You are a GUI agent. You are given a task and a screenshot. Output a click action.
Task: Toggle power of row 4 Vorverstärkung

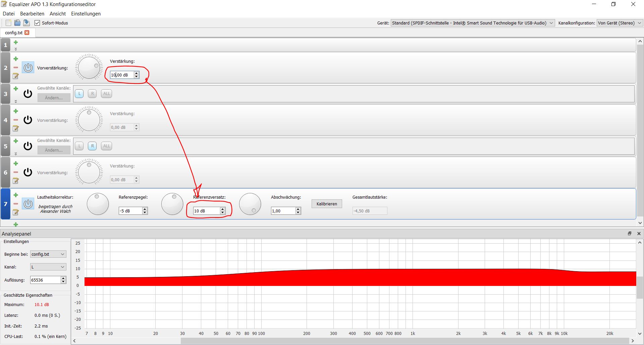tap(28, 120)
